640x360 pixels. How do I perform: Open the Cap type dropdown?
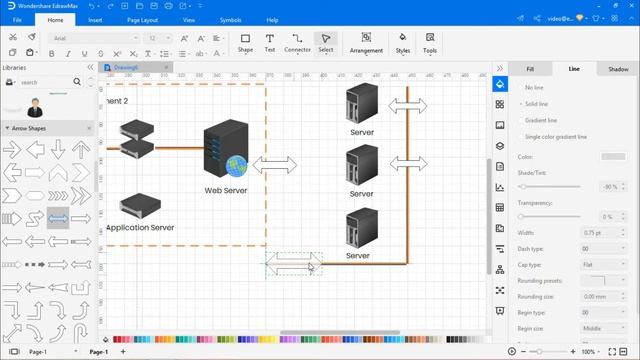(x=603, y=264)
